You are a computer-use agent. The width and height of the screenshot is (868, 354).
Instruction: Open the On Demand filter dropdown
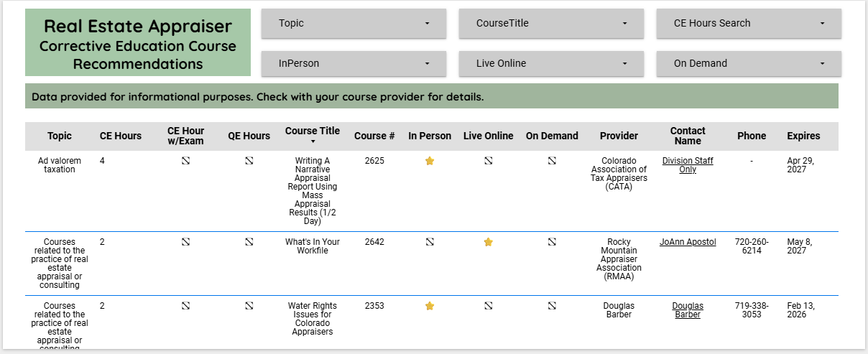coord(749,64)
